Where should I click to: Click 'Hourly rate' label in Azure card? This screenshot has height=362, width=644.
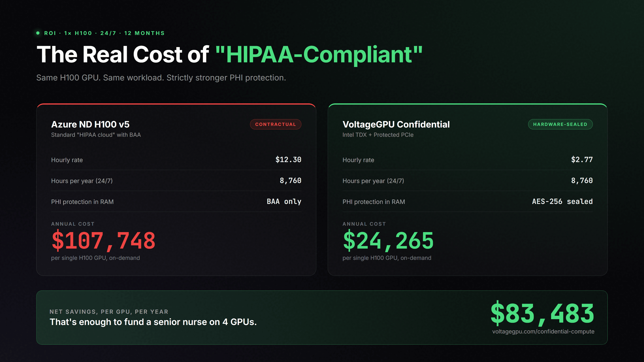[67, 160]
